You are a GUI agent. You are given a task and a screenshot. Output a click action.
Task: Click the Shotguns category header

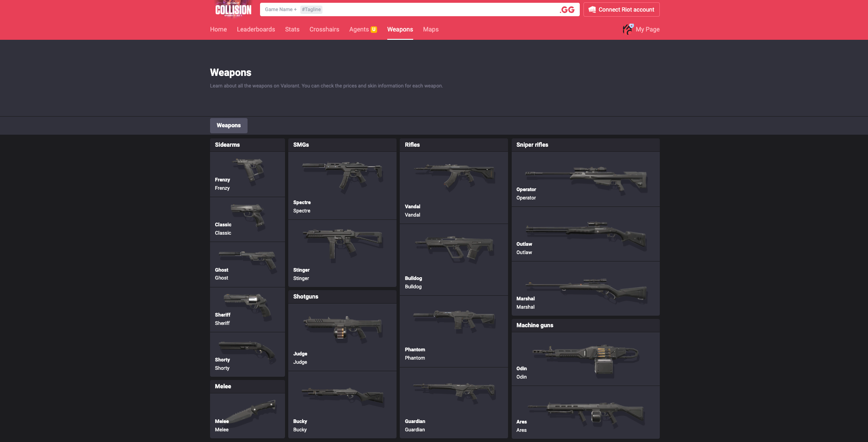tap(342, 297)
